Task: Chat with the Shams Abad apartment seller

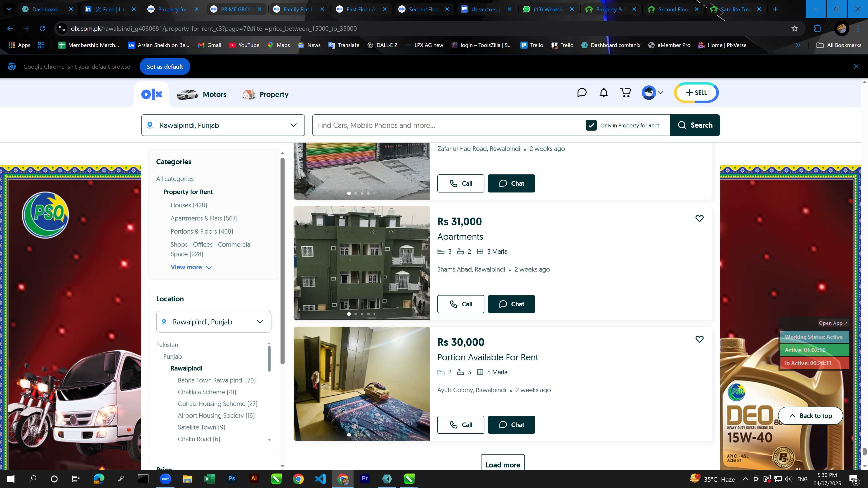Action: [511, 304]
